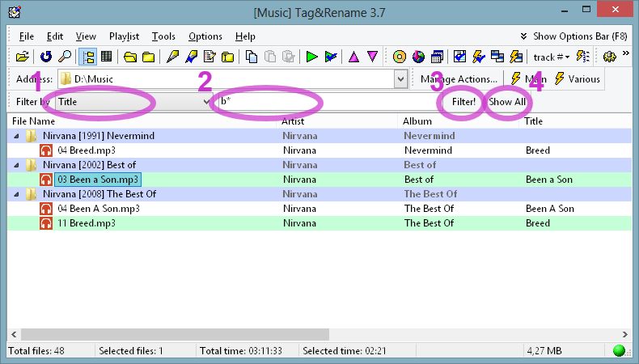Select the file 03 Been a Son.mp3

click(x=98, y=180)
